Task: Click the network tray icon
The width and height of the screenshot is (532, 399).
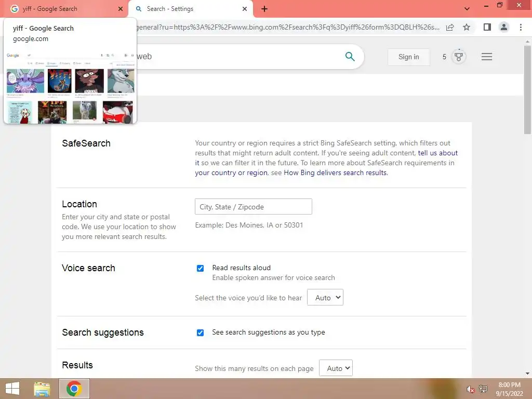Action: pos(483,389)
